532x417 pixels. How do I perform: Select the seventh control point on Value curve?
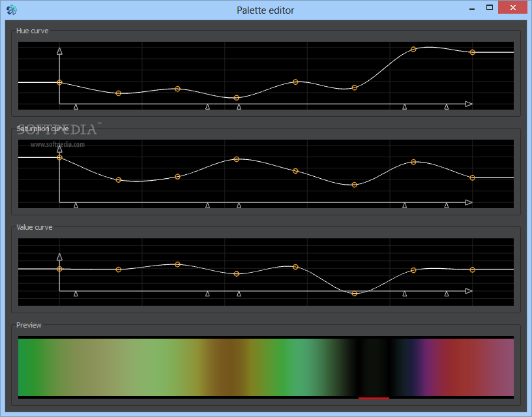(413, 270)
